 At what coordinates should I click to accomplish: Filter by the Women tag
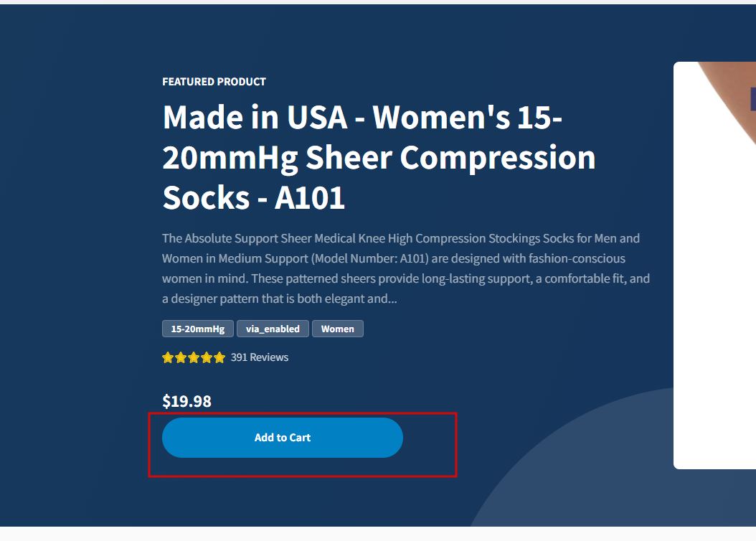pyautogui.click(x=337, y=329)
